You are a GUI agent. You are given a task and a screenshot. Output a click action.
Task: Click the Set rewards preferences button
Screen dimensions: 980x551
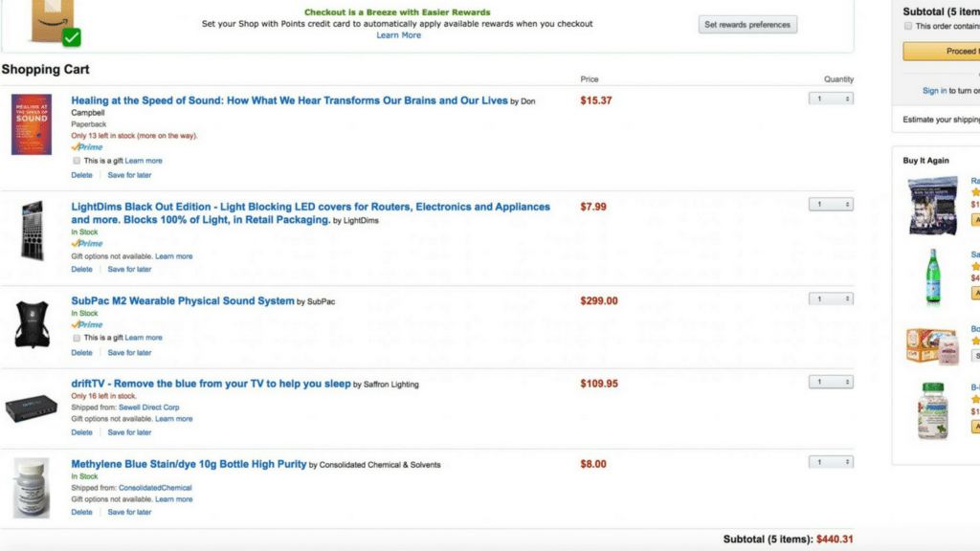(748, 24)
